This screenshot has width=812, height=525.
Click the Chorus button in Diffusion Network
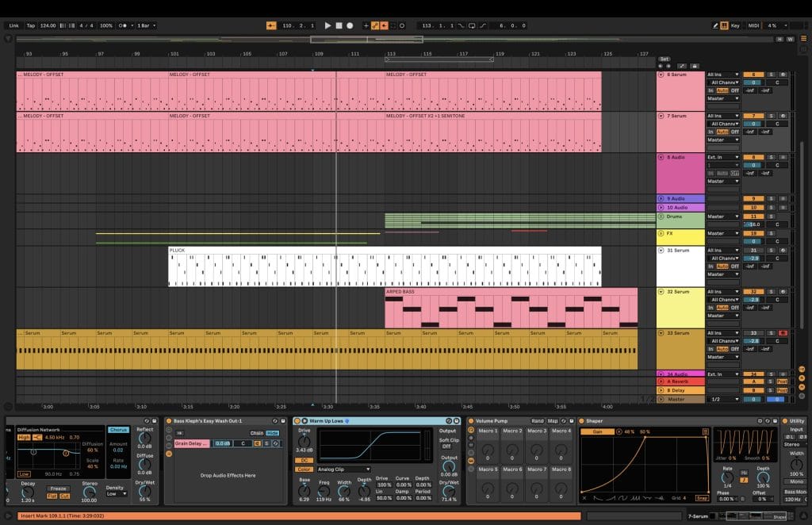pos(118,430)
